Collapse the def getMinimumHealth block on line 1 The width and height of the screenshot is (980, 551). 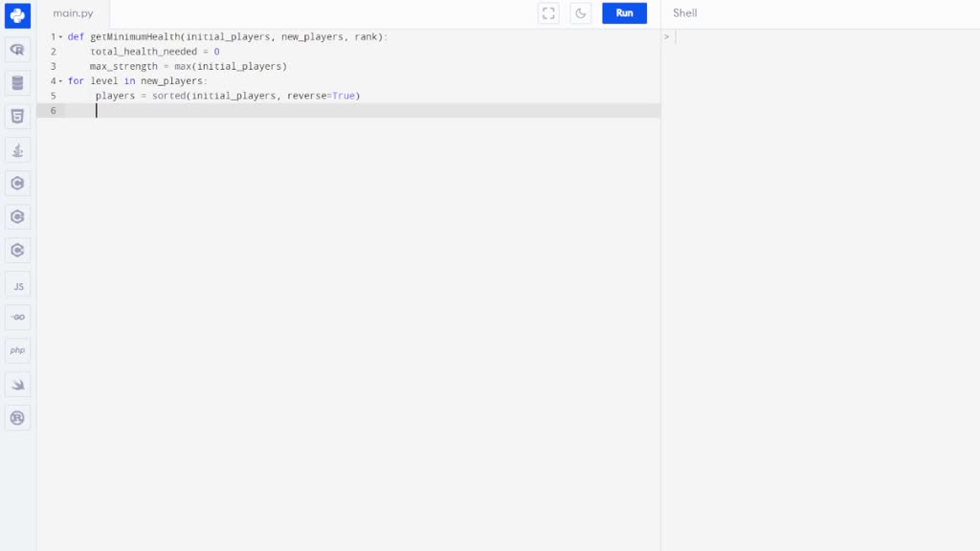[x=60, y=37]
